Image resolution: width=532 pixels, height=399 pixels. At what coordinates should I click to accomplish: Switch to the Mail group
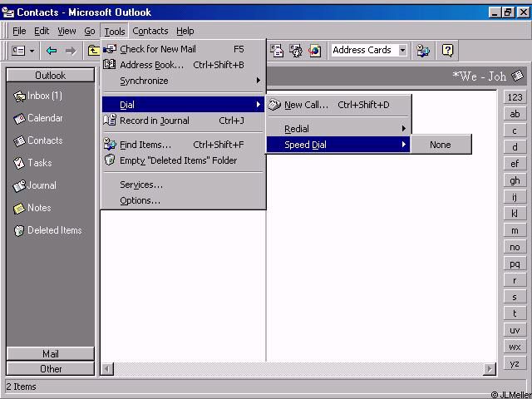click(50, 354)
